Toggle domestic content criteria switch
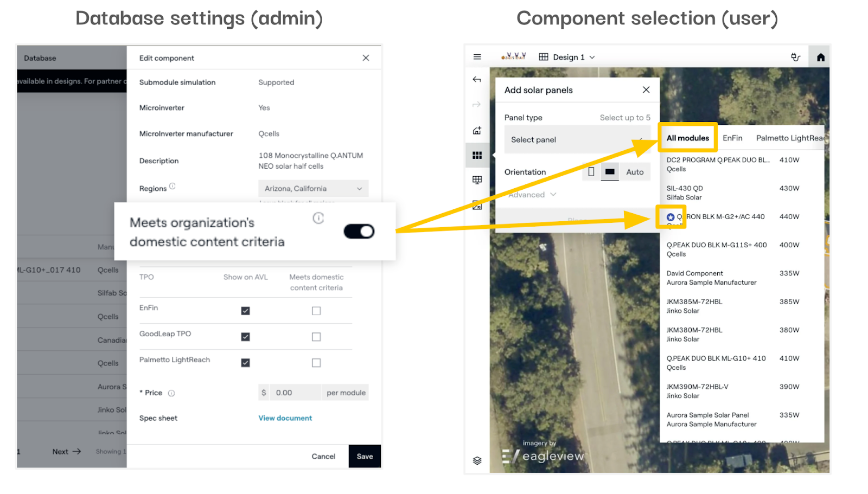Screen dimensions: 868x494 point(359,232)
